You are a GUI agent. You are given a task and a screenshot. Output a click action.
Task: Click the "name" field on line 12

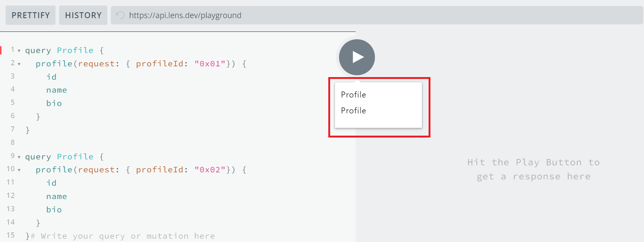coord(57,196)
